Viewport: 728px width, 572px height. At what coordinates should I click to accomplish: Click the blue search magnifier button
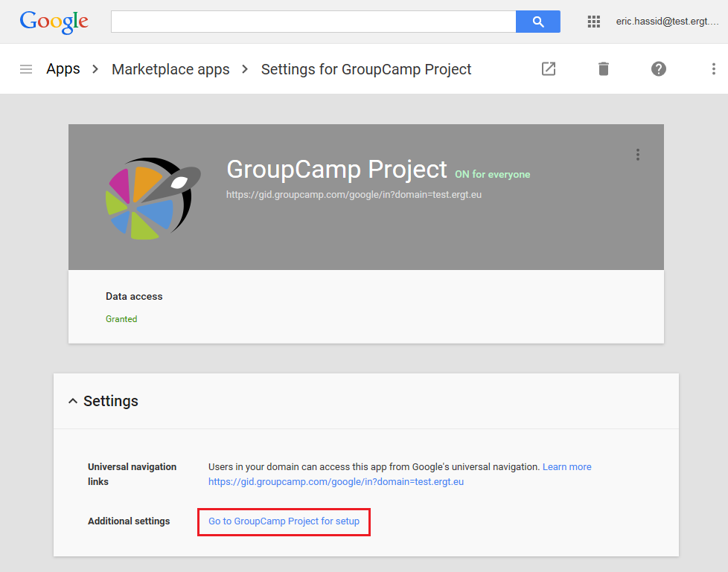coord(537,22)
